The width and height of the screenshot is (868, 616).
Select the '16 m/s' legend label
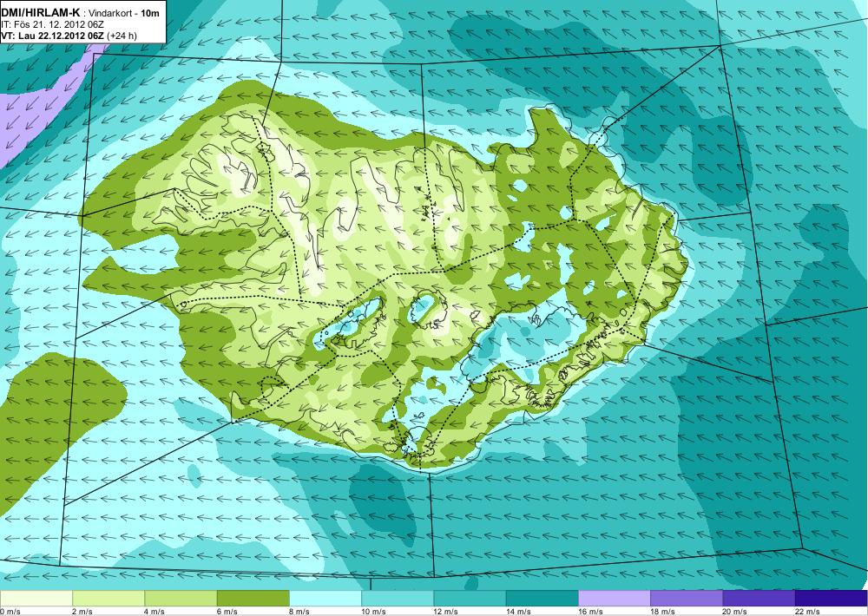(x=590, y=612)
